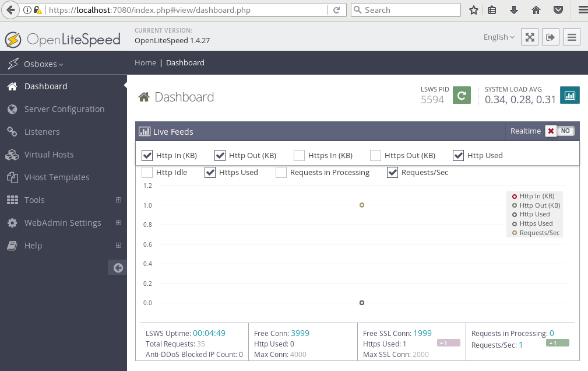Click the Listeners chain link icon

coord(12,132)
